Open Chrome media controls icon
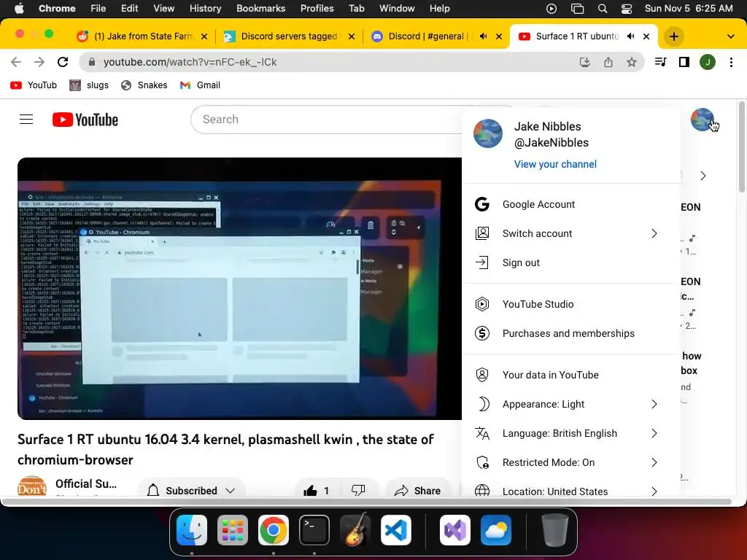The width and height of the screenshot is (747, 560). click(660, 62)
